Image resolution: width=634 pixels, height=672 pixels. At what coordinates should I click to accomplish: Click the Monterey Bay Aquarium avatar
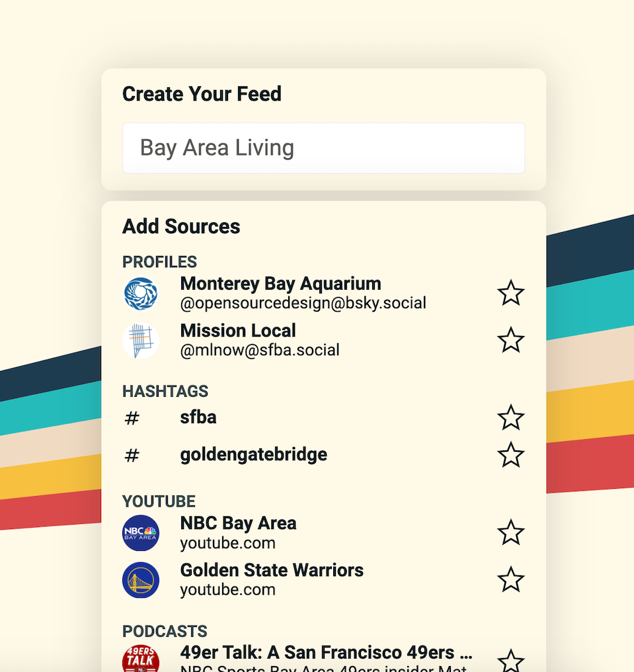click(x=141, y=294)
